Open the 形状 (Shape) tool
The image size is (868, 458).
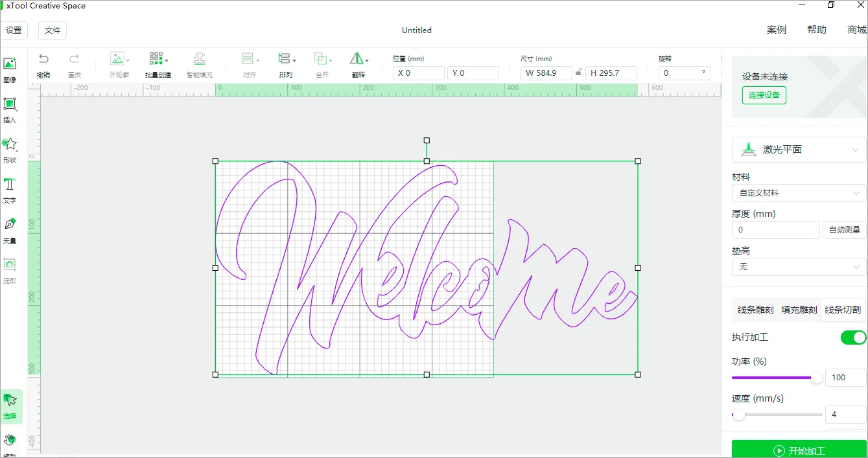click(x=10, y=150)
